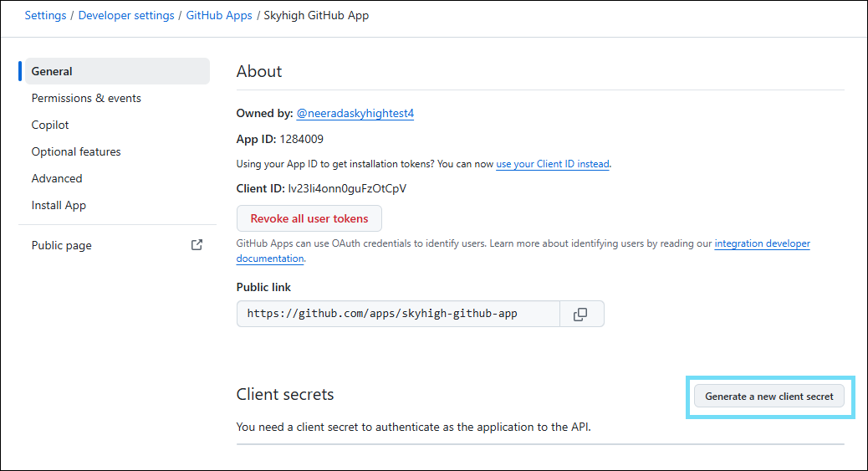Click the 'Public link' label

(x=263, y=287)
